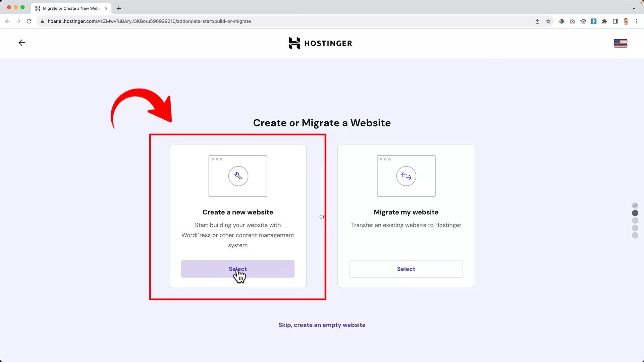Toggle the Chrome side panel icon
Screen dimensions: 644x362
click(x=615, y=21)
